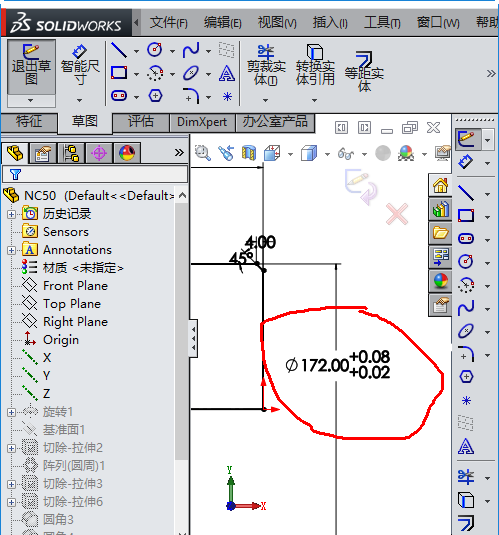Switch to the 特征 (Features) tab
The width and height of the screenshot is (499, 535).
[29, 122]
